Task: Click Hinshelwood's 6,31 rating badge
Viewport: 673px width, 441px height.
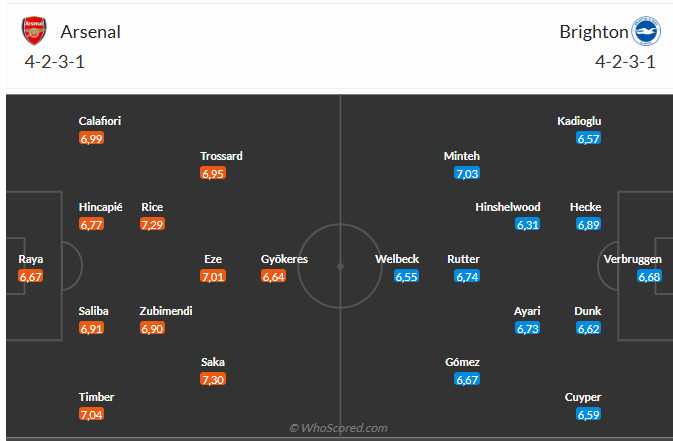Action: click(x=528, y=224)
